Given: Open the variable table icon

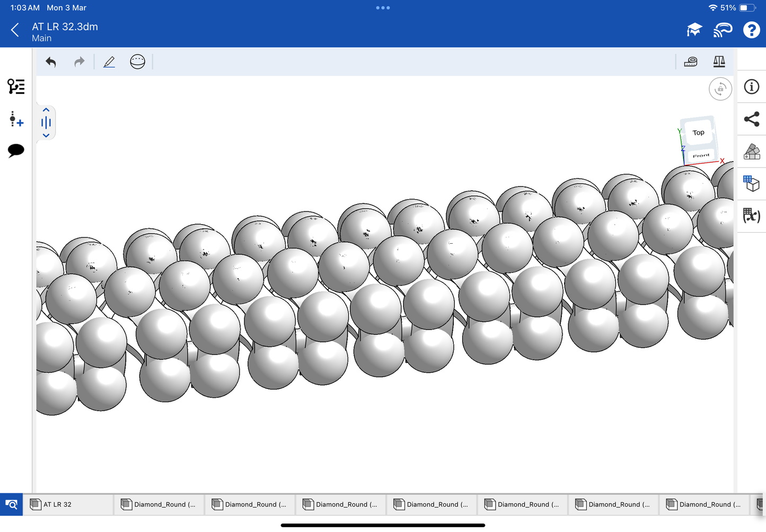Looking at the screenshot, I should coord(752,216).
